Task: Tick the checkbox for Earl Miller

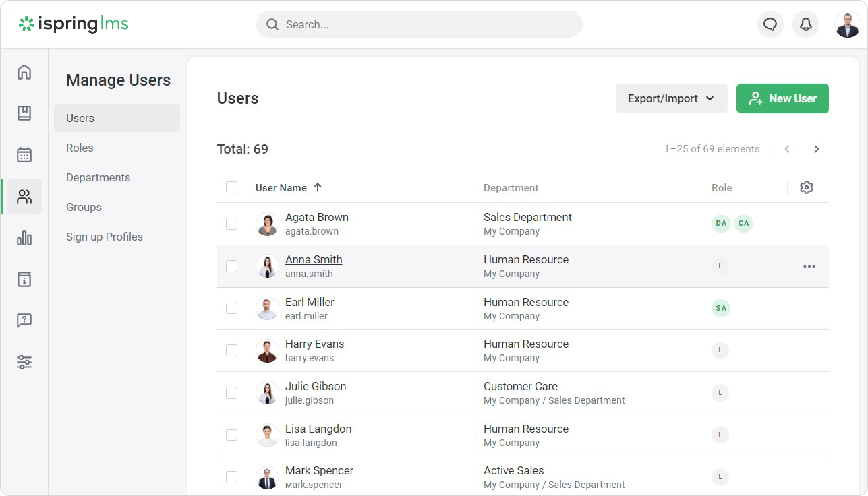Action: (x=231, y=308)
